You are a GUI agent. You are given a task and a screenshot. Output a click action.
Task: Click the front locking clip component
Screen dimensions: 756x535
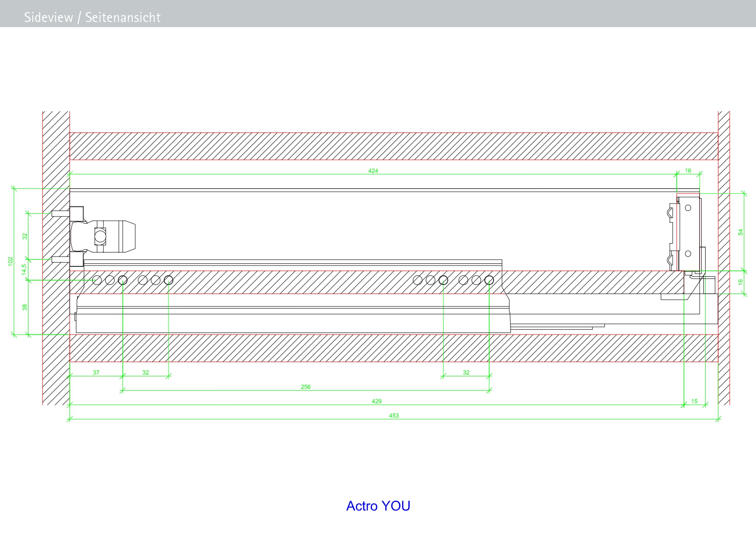pos(103,236)
